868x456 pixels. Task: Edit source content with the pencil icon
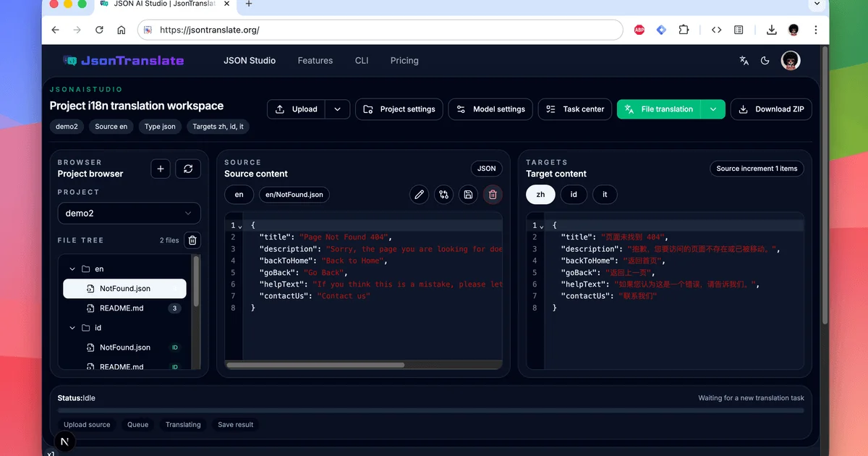click(419, 195)
